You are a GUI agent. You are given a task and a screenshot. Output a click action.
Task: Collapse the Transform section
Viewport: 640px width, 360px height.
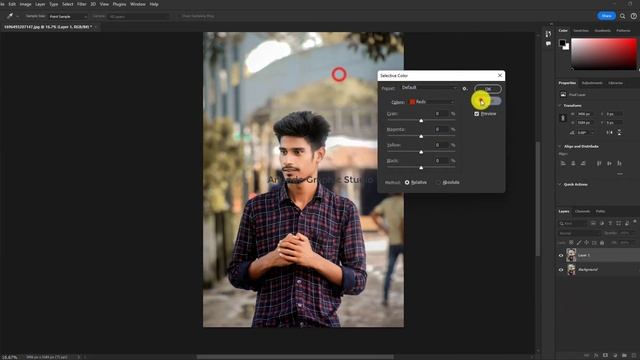point(560,105)
